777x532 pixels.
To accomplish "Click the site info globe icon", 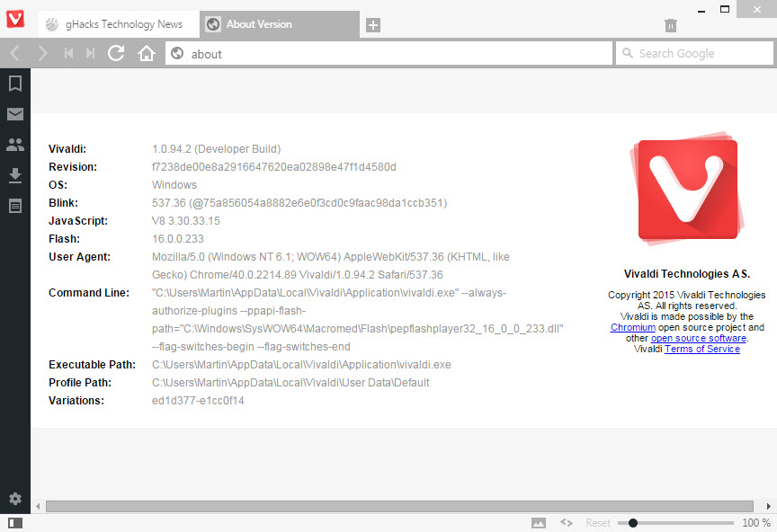I will coord(177,53).
